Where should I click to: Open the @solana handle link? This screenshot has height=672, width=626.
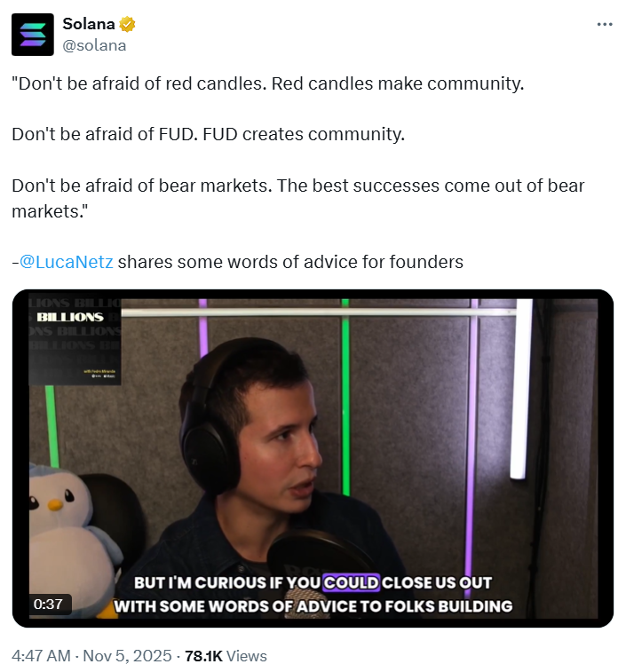tap(94, 45)
